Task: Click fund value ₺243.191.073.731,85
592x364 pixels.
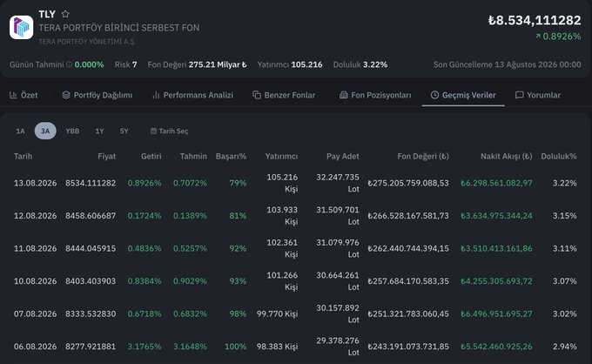Action: (408, 347)
